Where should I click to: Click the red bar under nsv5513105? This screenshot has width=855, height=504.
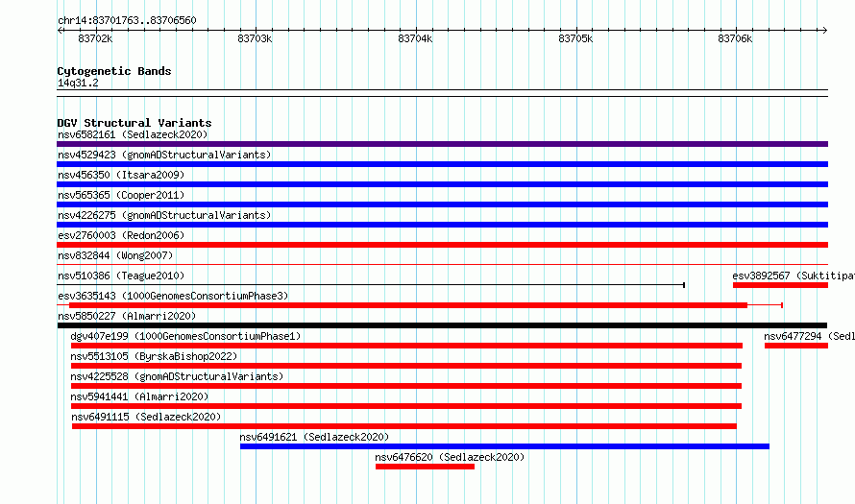[405, 366]
